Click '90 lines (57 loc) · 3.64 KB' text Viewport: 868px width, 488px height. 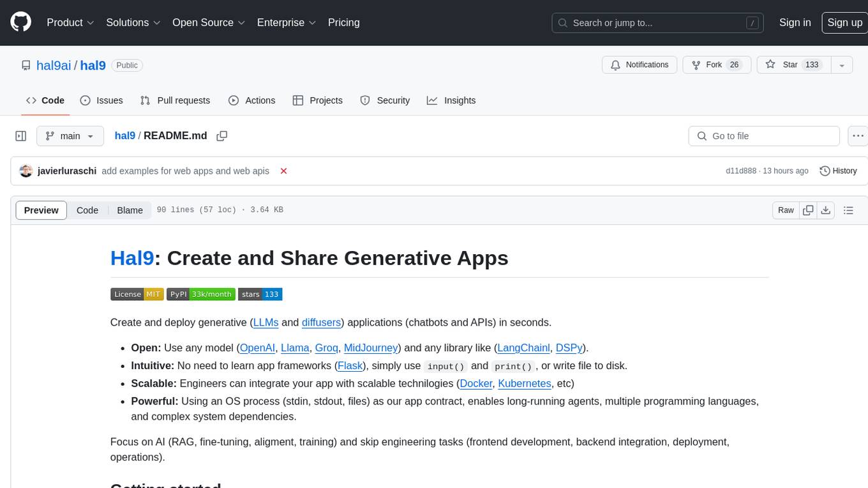tap(220, 210)
